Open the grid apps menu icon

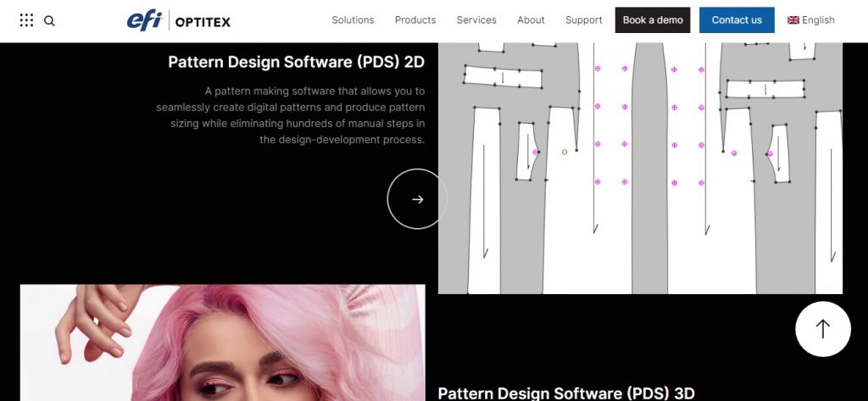(26, 20)
